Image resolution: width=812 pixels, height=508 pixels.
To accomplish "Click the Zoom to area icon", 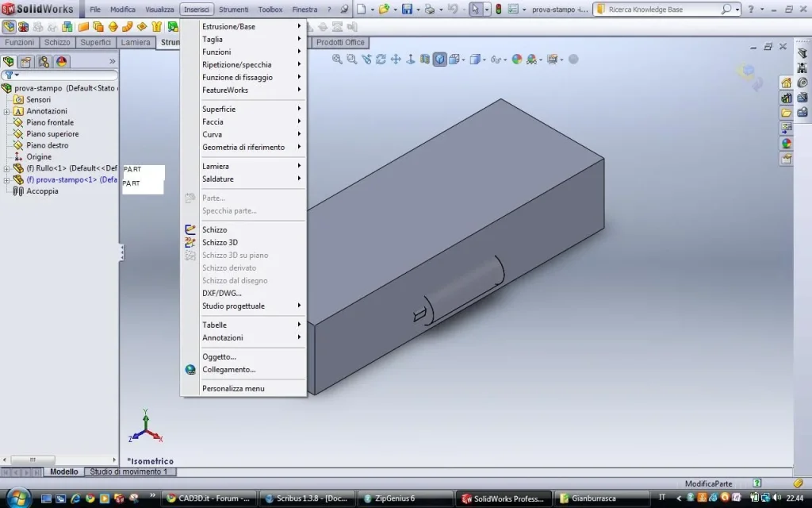I will pos(351,59).
